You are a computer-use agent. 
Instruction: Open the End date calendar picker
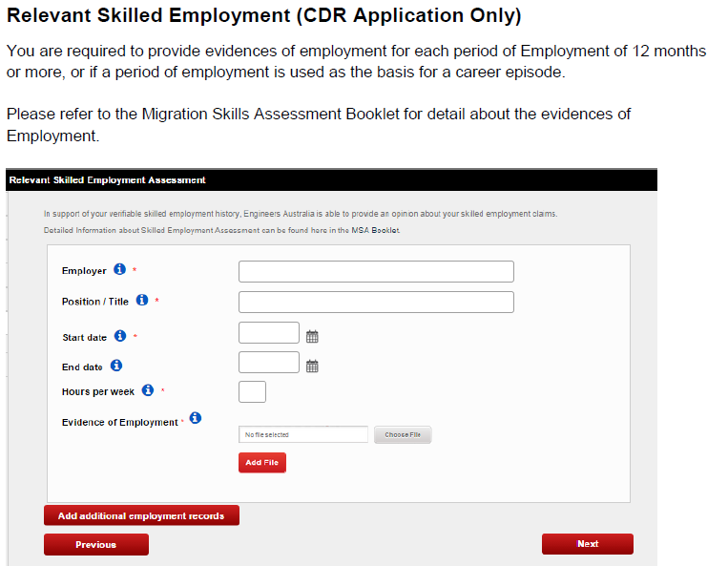click(x=312, y=366)
